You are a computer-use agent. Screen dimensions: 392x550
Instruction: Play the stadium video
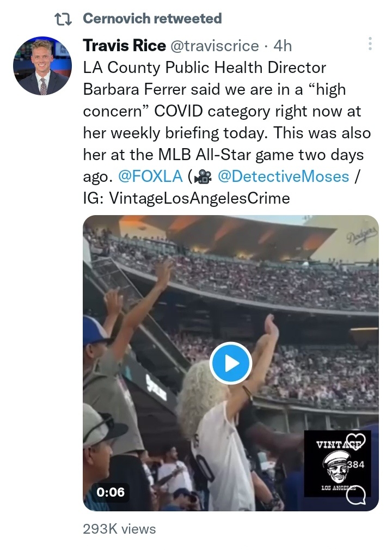231,363
